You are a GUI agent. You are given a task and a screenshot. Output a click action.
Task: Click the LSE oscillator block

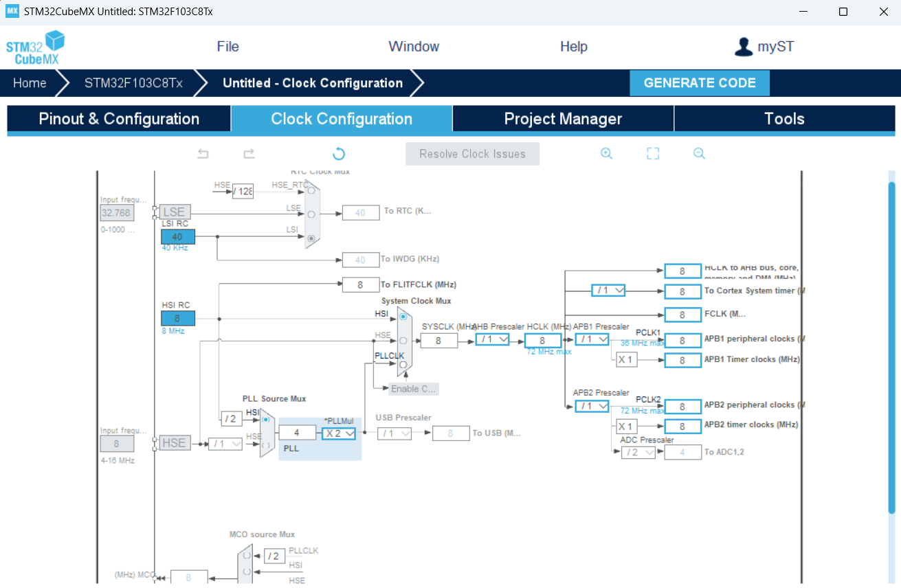175,212
